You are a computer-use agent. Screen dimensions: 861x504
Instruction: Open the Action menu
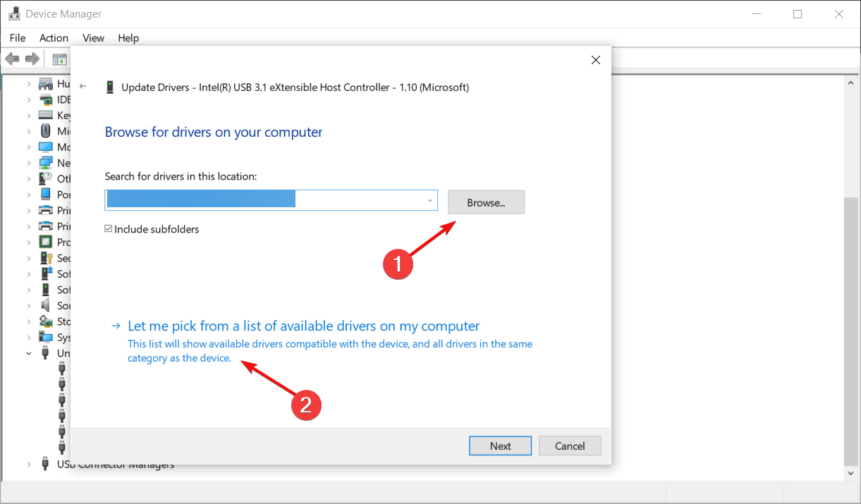coord(54,38)
